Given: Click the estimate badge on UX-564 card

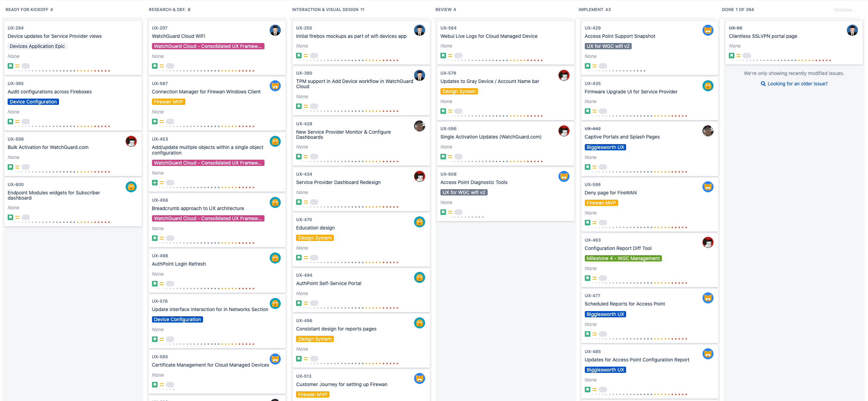Looking at the screenshot, I should (x=458, y=56).
